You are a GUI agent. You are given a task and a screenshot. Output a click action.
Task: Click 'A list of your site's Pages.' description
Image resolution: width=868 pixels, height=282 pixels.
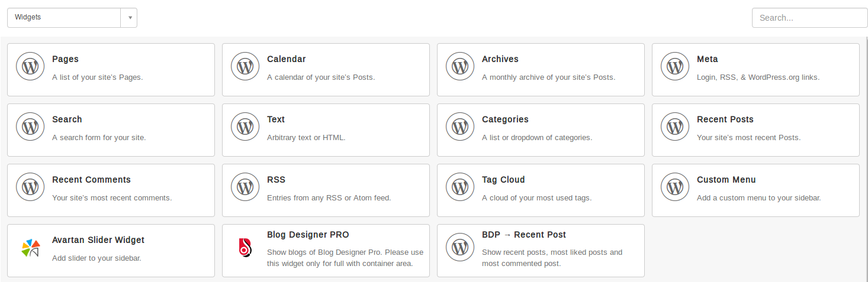[x=98, y=77]
